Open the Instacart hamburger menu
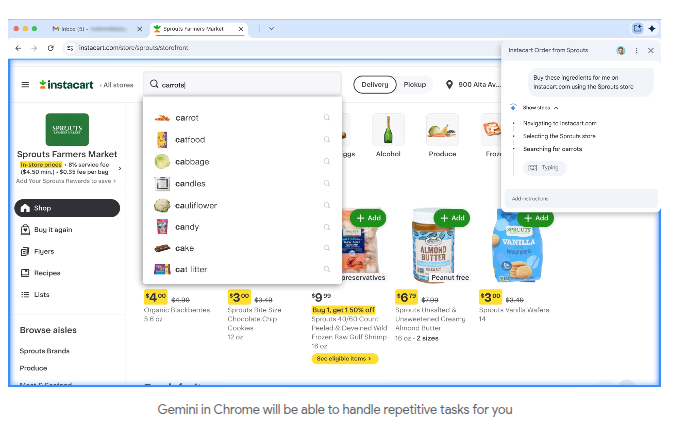Image resolution: width=673 pixels, height=427 pixels. point(24,85)
